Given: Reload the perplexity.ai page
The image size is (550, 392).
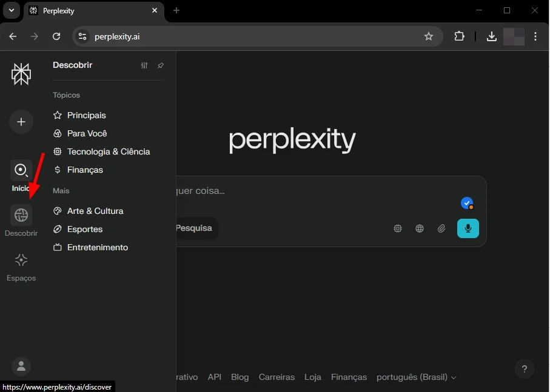Looking at the screenshot, I should [x=56, y=36].
